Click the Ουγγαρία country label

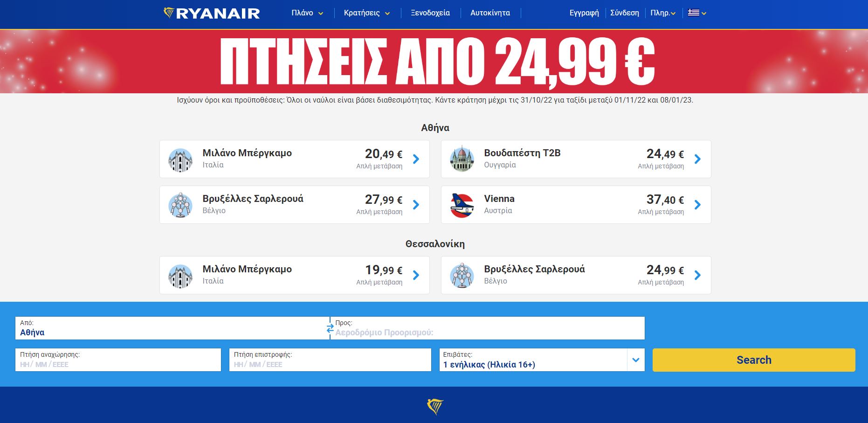tap(500, 165)
